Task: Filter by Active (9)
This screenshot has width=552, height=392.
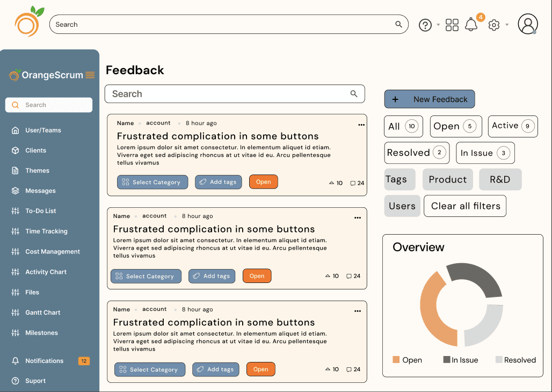Action: click(513, 126)
